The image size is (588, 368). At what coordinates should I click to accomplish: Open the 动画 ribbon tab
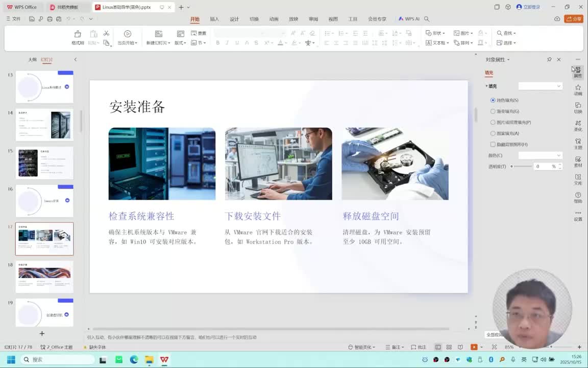click(274, 19)
